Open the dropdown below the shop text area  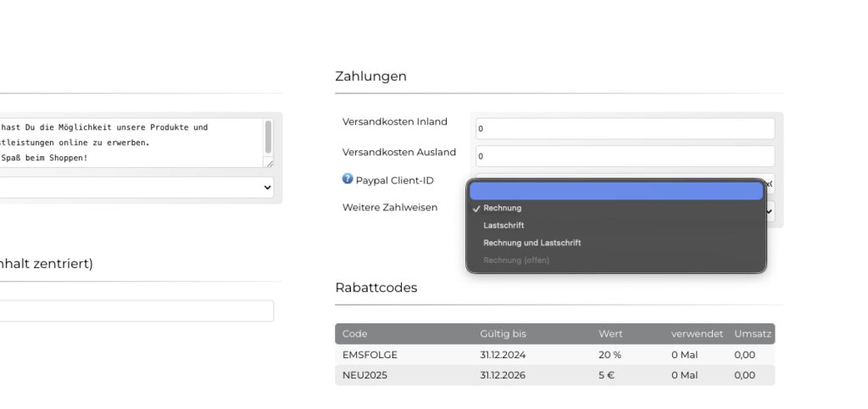(136, 188)
